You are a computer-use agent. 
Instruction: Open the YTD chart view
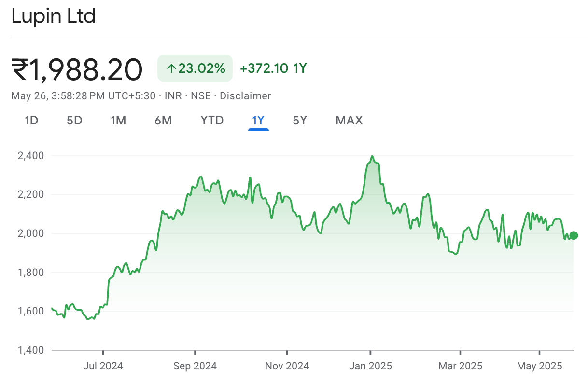(212, 120)
